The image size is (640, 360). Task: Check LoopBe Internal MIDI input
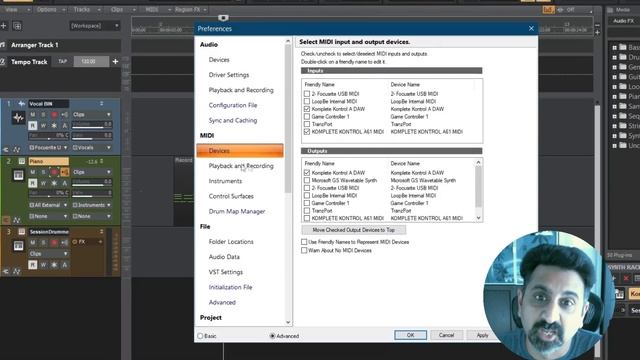coord(307,101)
